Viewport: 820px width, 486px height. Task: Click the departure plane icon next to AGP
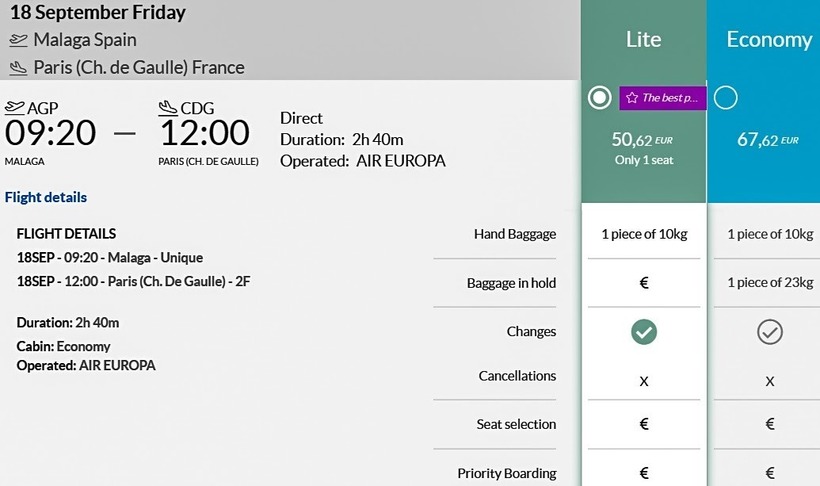tap(15, 108)
